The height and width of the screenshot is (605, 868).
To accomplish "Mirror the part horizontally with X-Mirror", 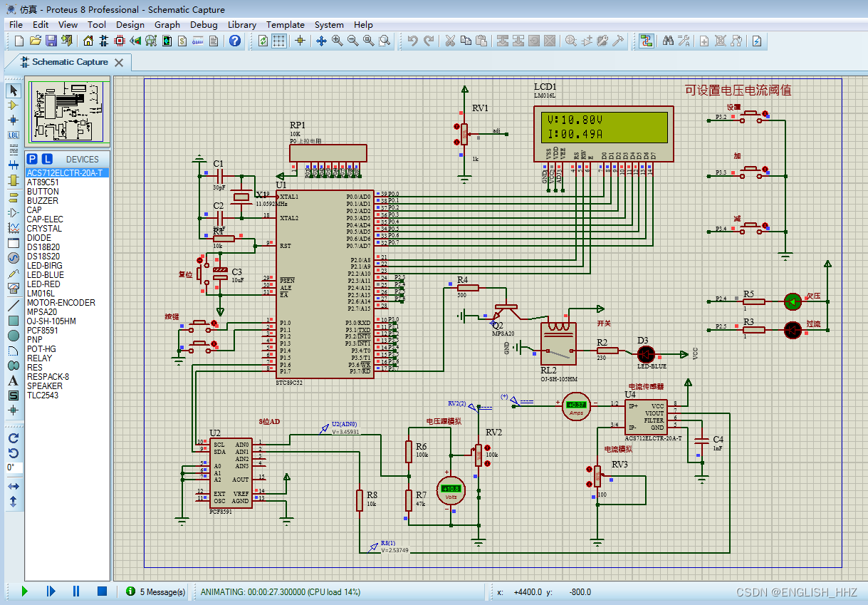I will click(13, 486).
